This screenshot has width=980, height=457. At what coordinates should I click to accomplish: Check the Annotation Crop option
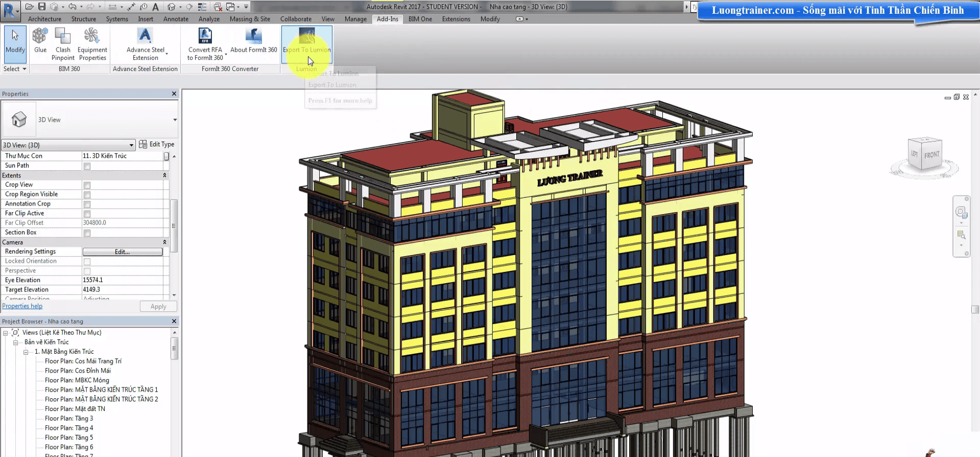(x=87, y=204)
